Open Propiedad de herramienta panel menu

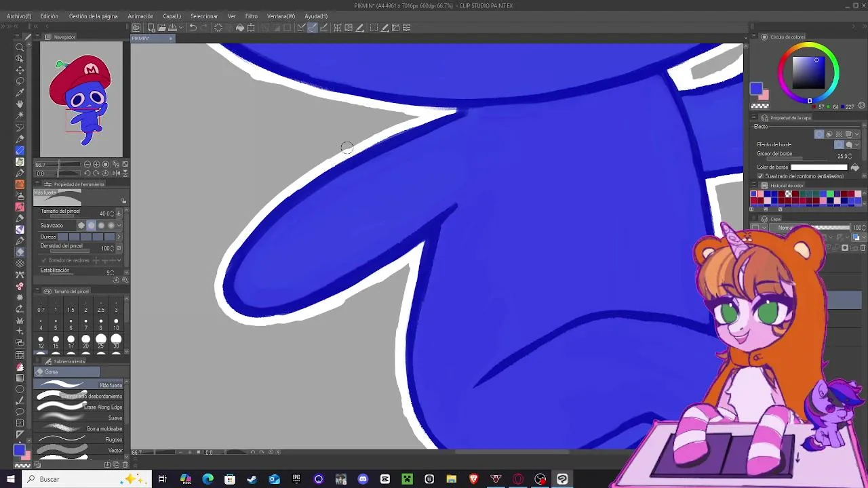click(x=38, y=184)
